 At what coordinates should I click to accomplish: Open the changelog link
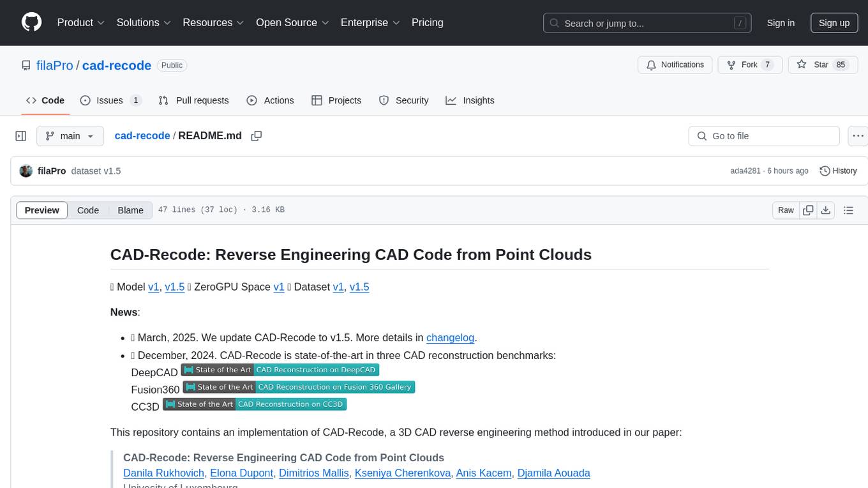[451, 337]
